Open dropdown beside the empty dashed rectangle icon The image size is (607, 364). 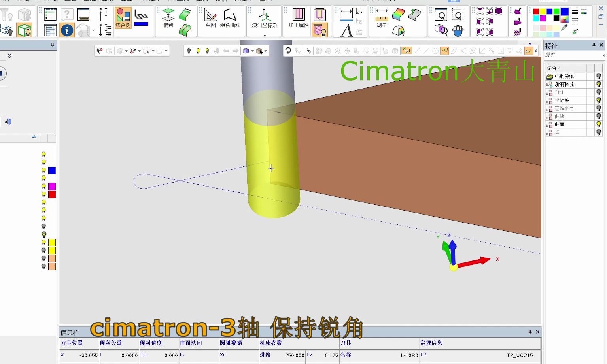(x=166, y=51)
